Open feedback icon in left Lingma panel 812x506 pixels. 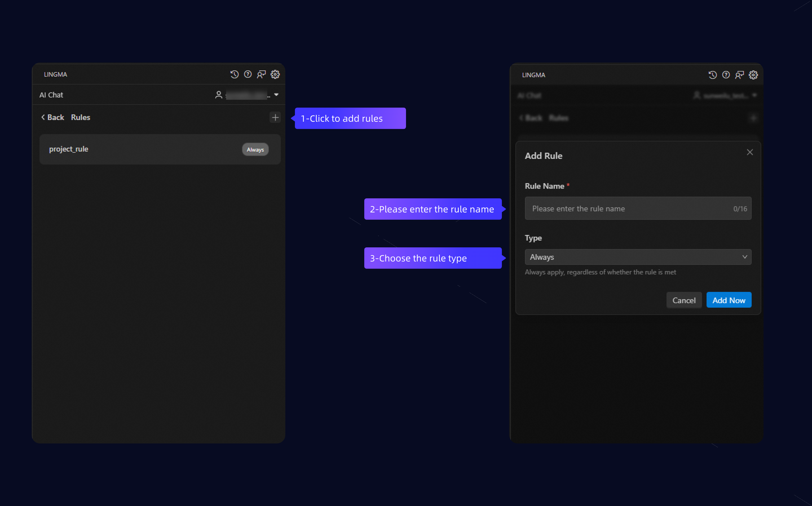click(x=261, y=74)
